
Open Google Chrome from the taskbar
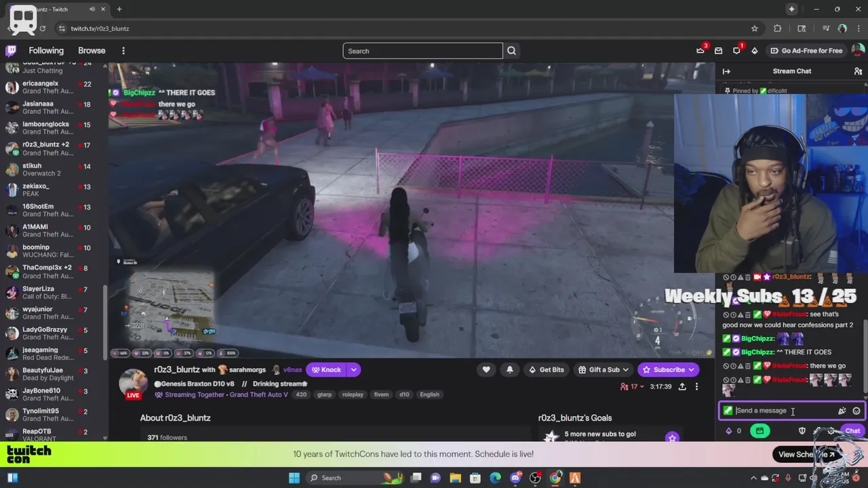click(555, 478)
